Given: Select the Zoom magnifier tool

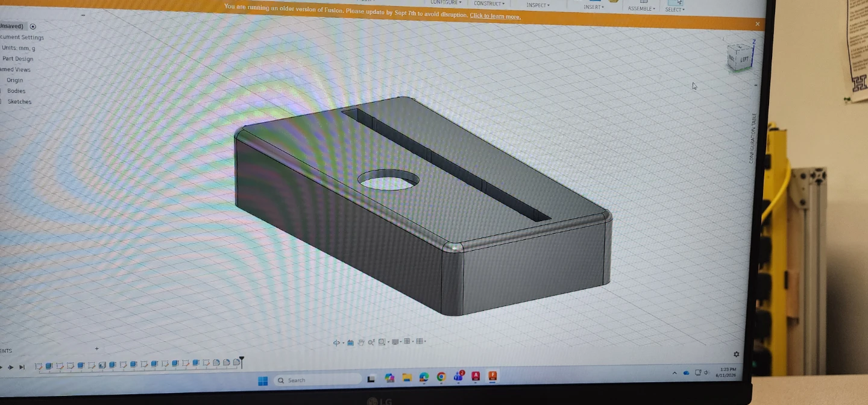Looking at the screenshot, I should coord(371,342).
